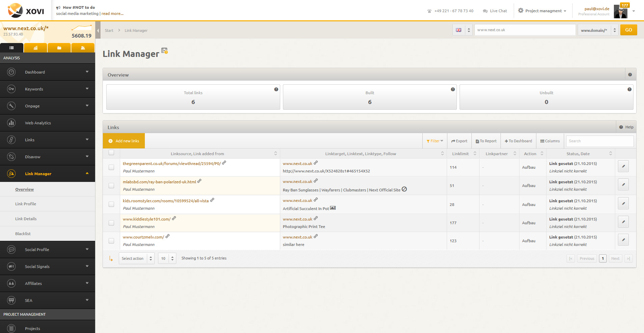Select the row checkbox for www.kiddiestyle101.com
Screen dimensions: 644x333
pyautogui.click(x=111, y=223)
